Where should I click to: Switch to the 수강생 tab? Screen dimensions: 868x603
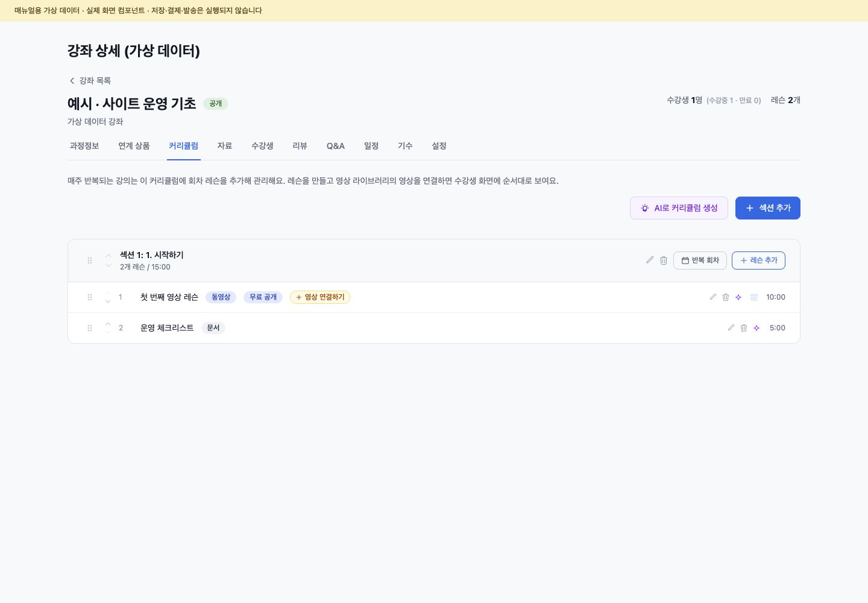coord(262,146)
